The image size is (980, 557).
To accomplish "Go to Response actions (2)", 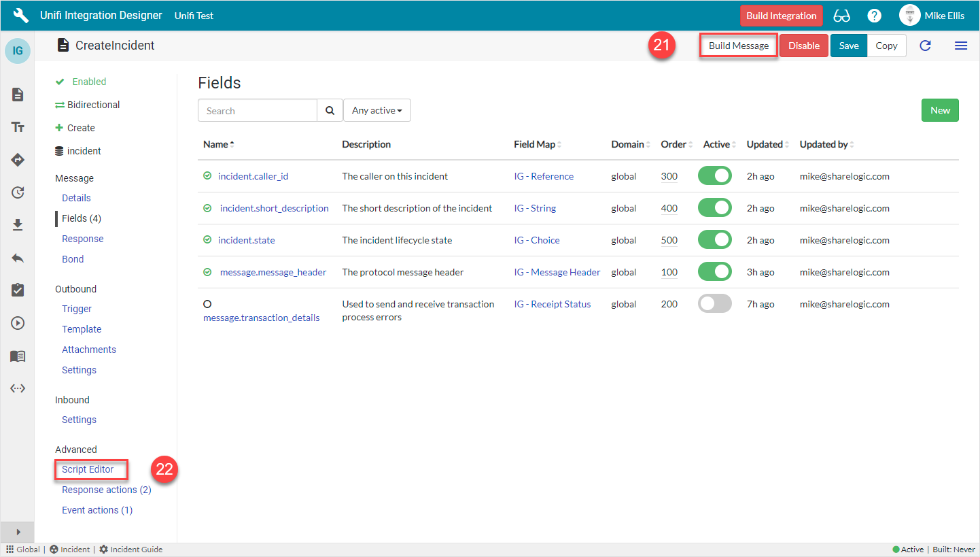I will (106, 490).
